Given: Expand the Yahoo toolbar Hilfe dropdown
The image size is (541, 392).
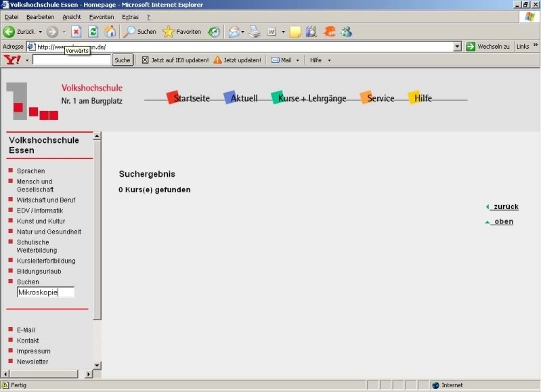Looking at the screenshot, I should (x=320, y=60).
